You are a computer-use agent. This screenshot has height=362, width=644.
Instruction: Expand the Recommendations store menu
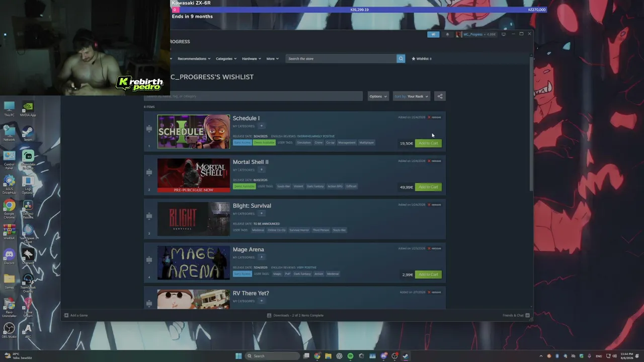[x=194, y=59]
